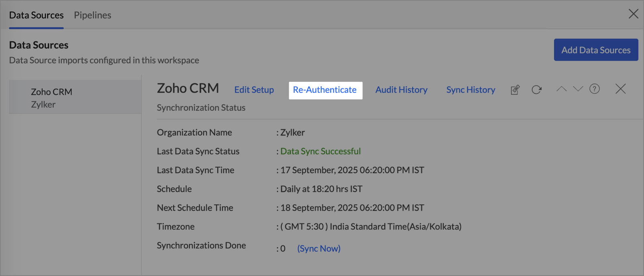View the Audit History link
The width and height of the screenshot is (644, 276).
pos(401,90)
